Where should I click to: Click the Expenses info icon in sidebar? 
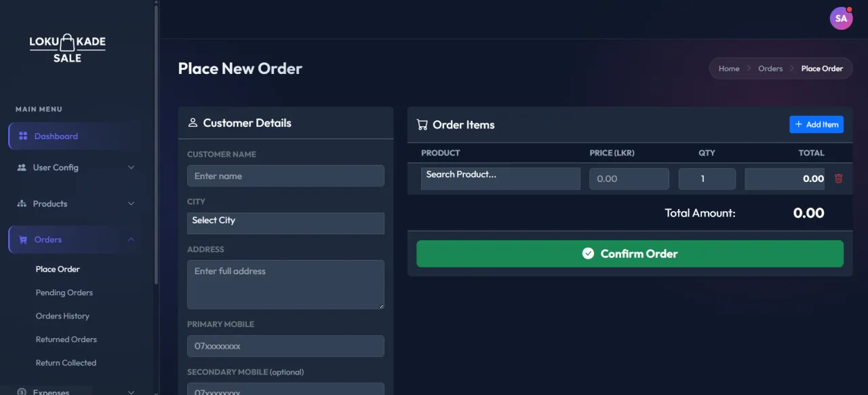tap(22, 392)
